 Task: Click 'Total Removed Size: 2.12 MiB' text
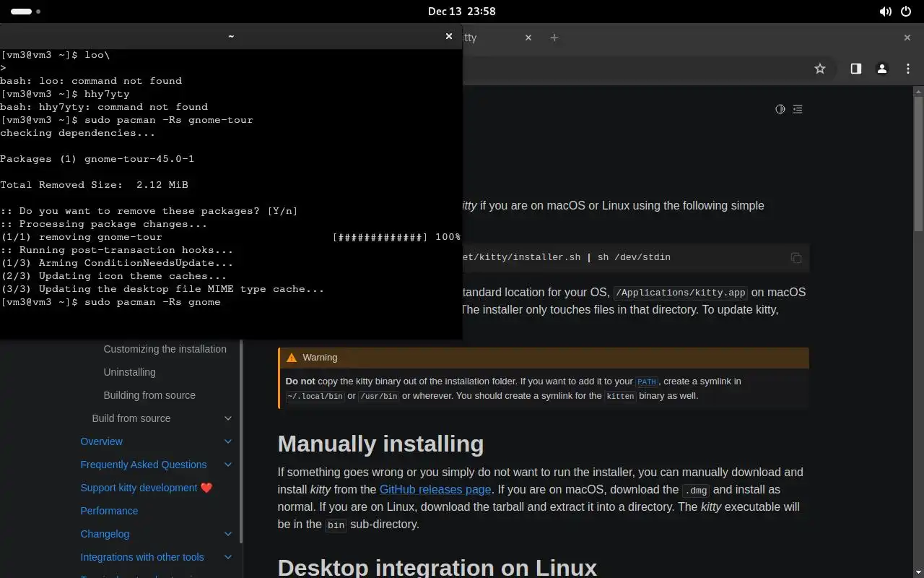(94, 185)
